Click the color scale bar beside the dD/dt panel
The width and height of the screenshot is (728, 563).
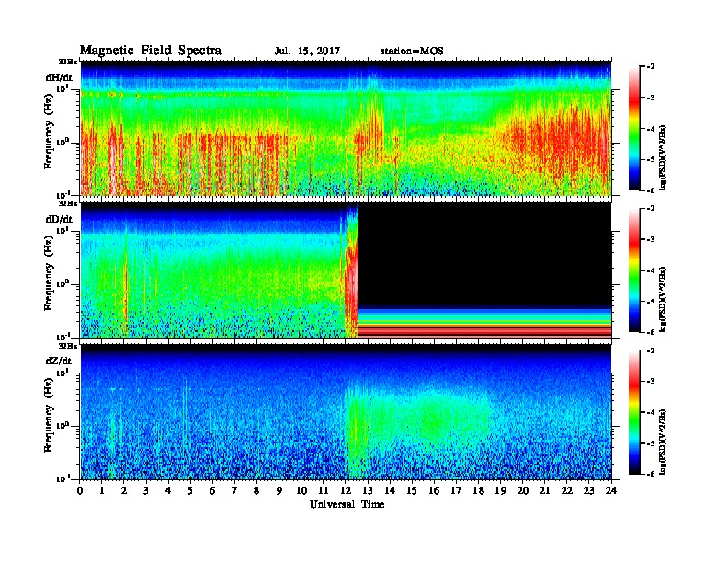(634, 270)
